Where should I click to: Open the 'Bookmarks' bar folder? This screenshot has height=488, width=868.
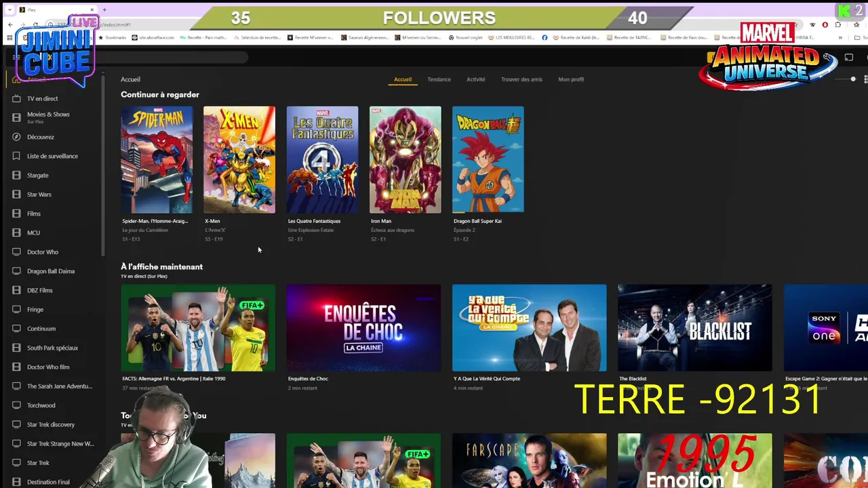(x=112, y=38)
